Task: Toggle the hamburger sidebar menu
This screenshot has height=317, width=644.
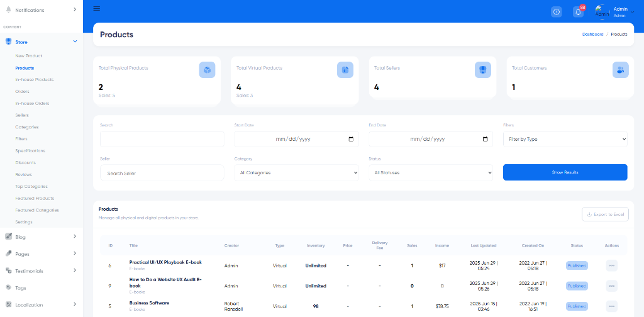Action: [96, 9]
